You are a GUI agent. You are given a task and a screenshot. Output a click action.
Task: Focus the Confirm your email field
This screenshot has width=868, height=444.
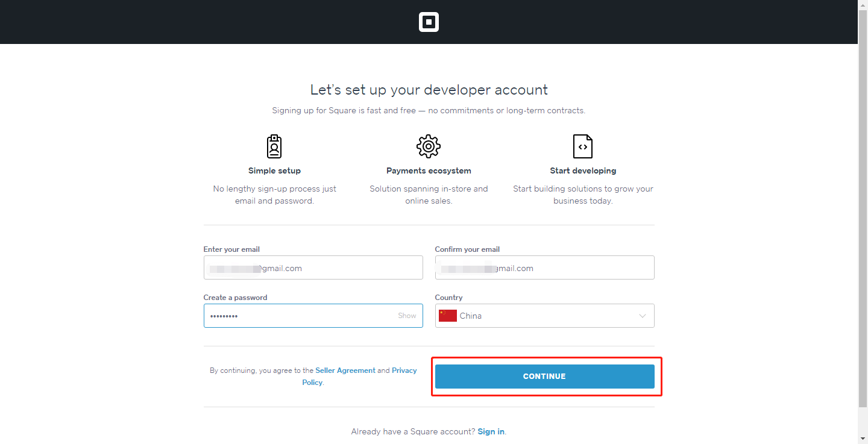pyautogui.click(x=544, y=267)
